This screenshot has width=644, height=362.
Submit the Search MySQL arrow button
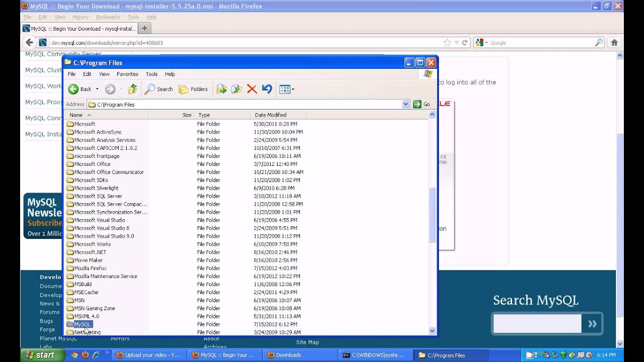coord(592,324)
